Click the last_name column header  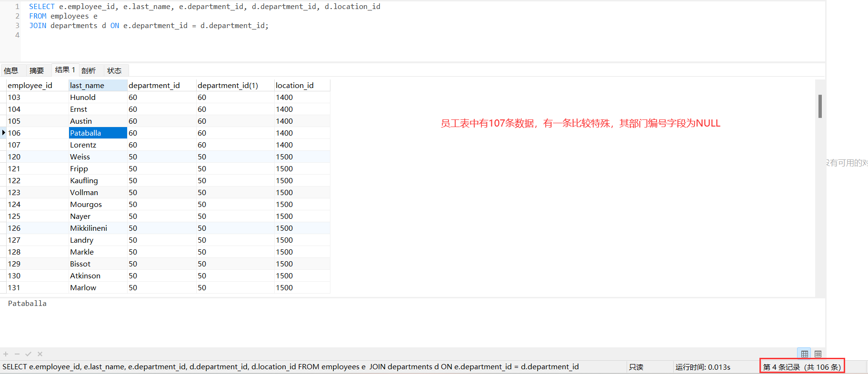[98, 85]
